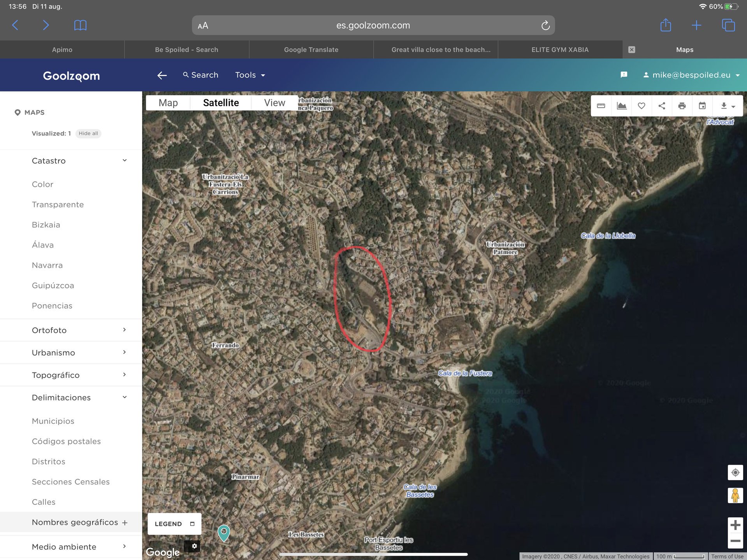Show the Transparente cadastre layer
The image size is (747, 560).
(x=58, y=204)
